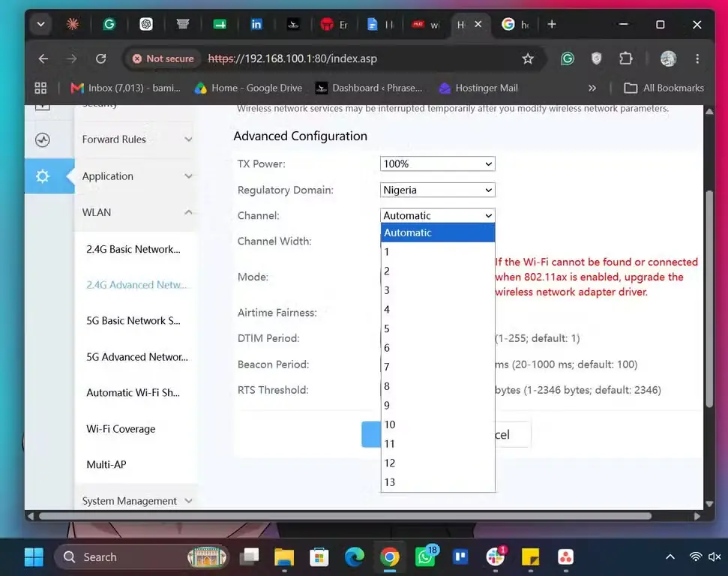Open File Explorer from taskbar

284,557
